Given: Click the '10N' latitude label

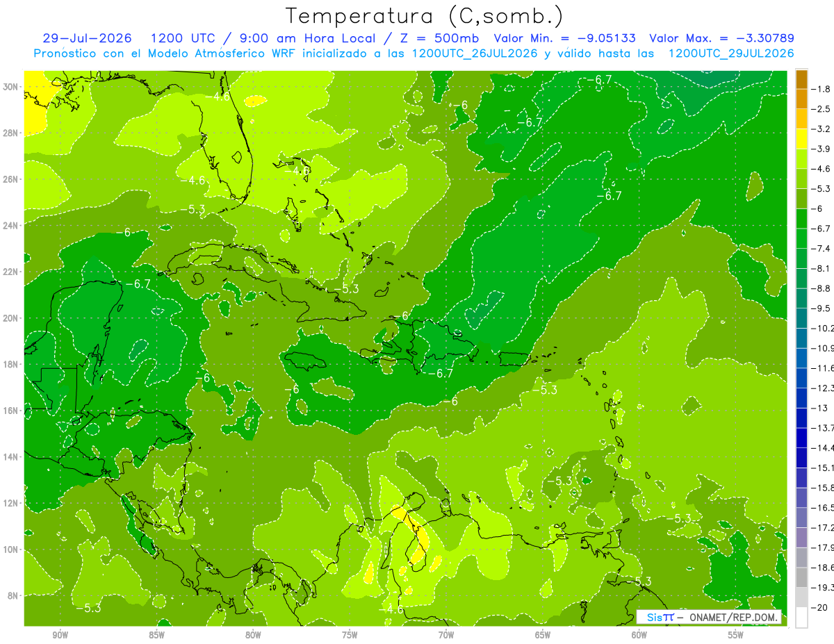Looking at the screenshot, I should tap(12, 550).
